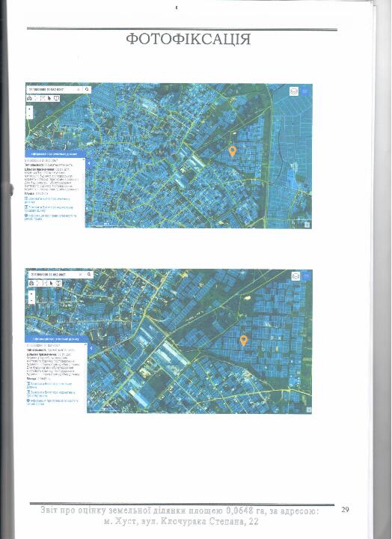Open the ownership information link in the upper panel
This screenshot has width=392, height=539.
coord(51,217)
